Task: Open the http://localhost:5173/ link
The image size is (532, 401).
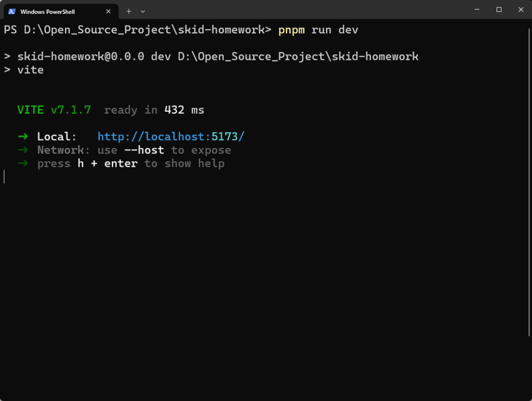Action: click(171, 136)
